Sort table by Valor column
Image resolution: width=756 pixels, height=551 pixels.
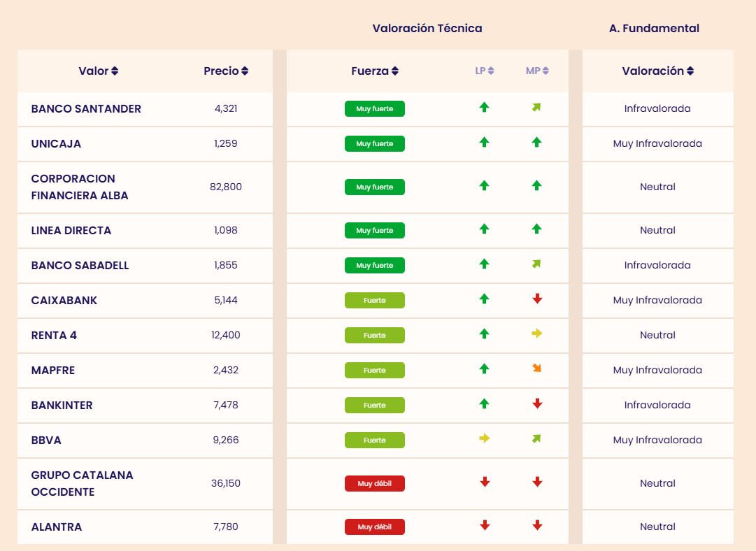click(99, 71)
